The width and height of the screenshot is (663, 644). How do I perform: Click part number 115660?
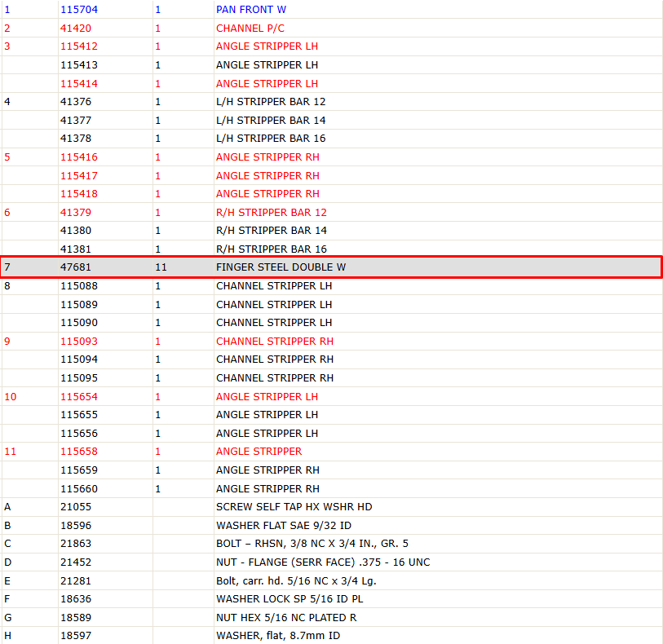79,489
